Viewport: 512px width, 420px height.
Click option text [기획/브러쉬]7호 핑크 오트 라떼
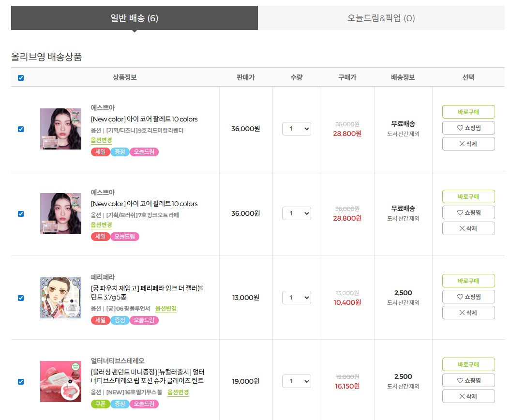tap(143, 215)
